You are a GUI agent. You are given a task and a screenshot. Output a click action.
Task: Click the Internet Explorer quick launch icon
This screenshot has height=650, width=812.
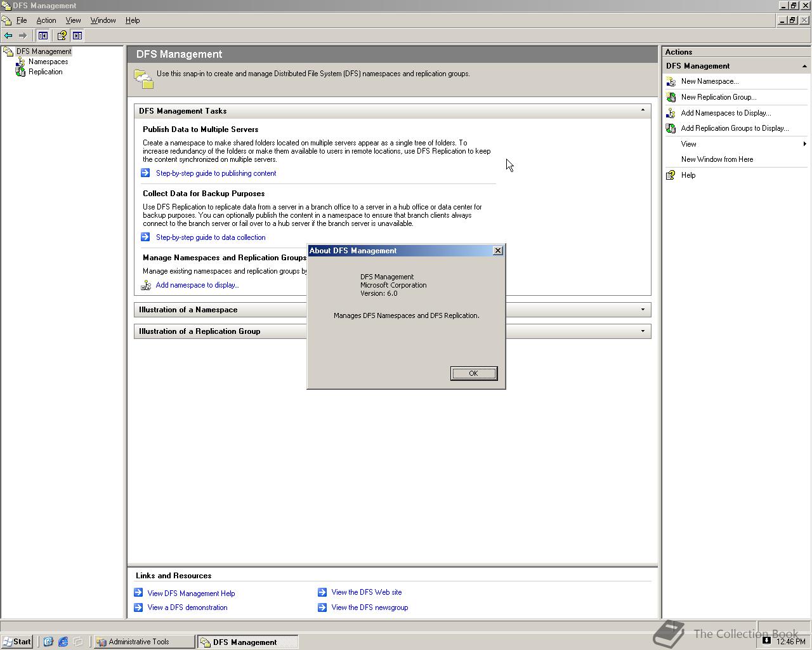click(63, 642)
